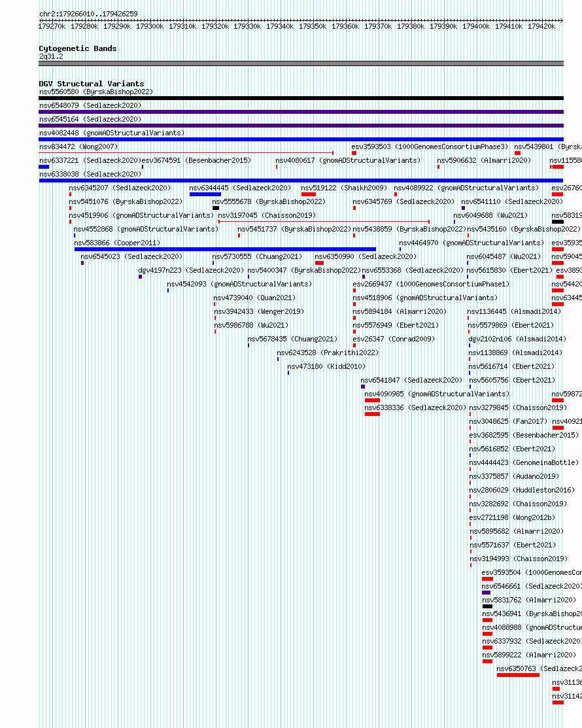The width and height of the screenshot is (582, 728).
Task: Click the blue bar beneath nsv6338038
Action: (x=301, y=180)
